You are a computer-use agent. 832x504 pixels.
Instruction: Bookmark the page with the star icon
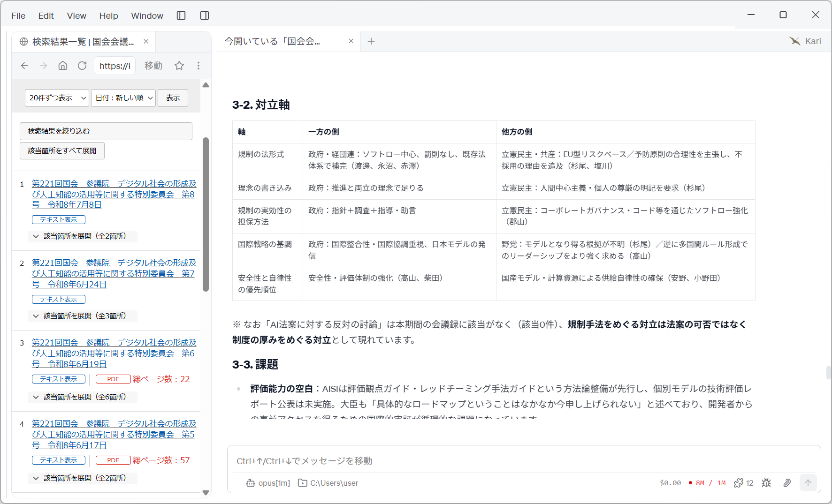coord(179,66)
